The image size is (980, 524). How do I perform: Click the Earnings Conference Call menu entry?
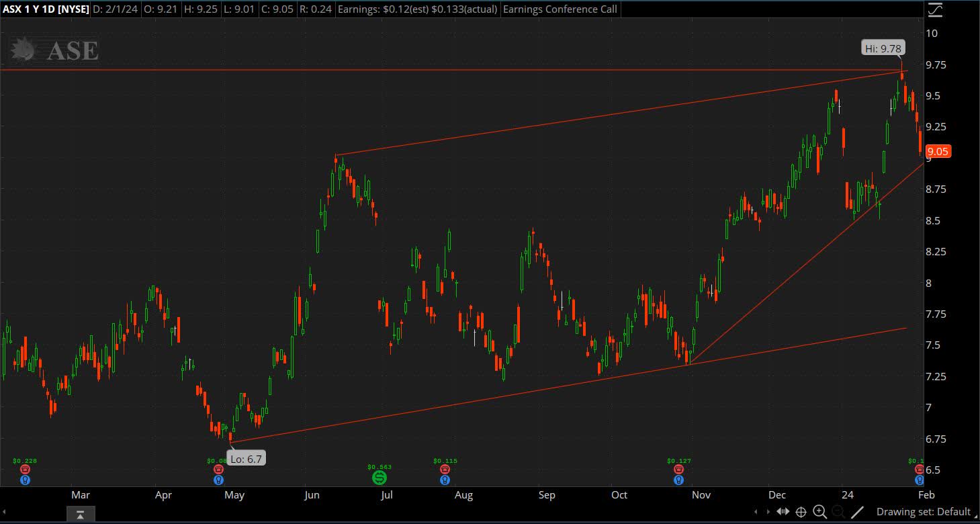(560, 9)
